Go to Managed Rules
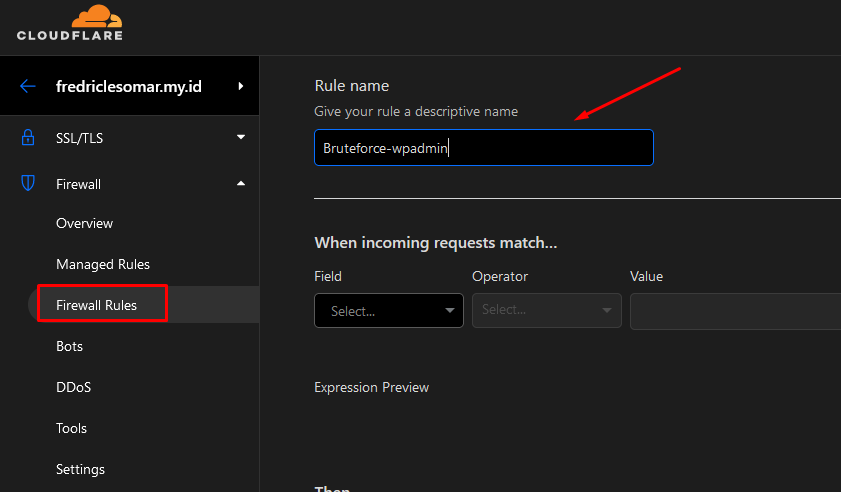Screen dimensions: 841x492 point(103,264)
